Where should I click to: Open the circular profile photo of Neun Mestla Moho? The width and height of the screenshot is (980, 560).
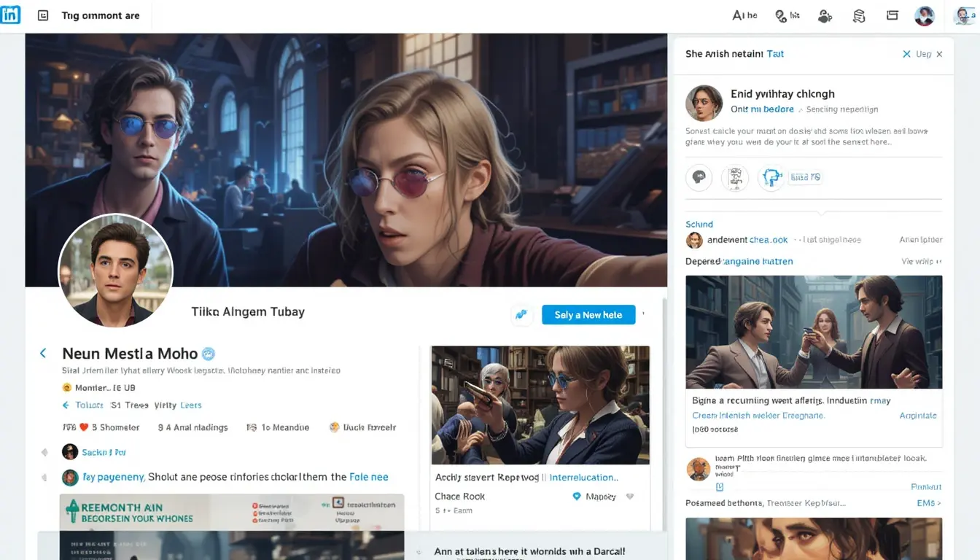coord(117,271)
